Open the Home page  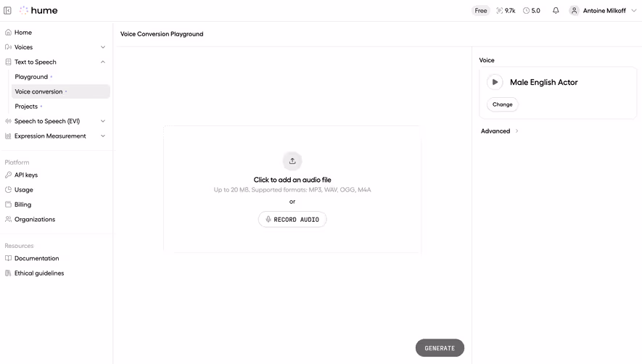pyautogui.click(x=23, y=33)
